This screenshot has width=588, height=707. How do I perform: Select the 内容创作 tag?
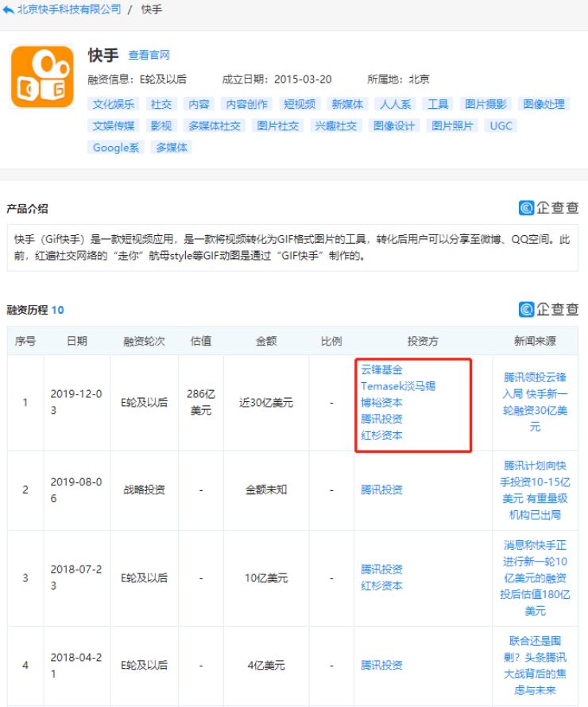tap(246, 104)
